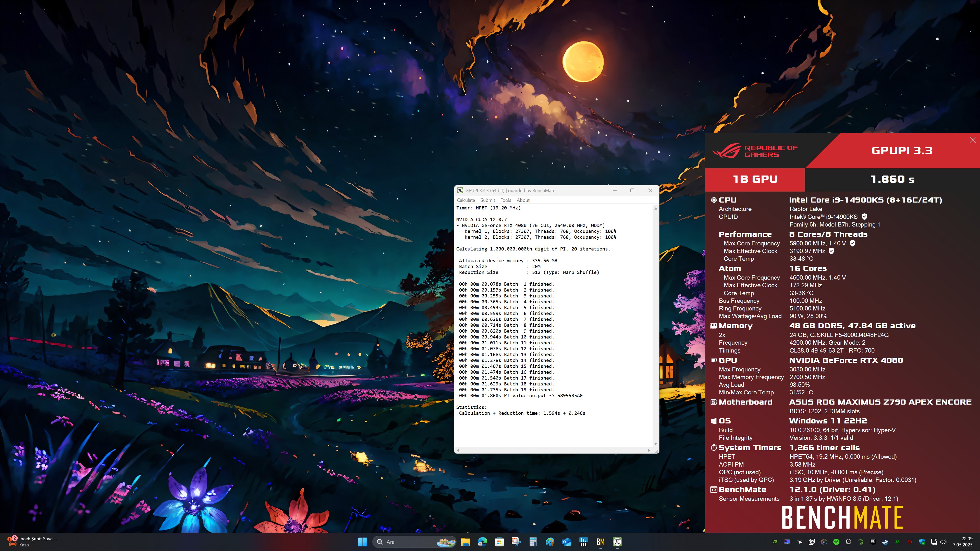Click the horizontal scroll left arrow in GPUPI

458,450
